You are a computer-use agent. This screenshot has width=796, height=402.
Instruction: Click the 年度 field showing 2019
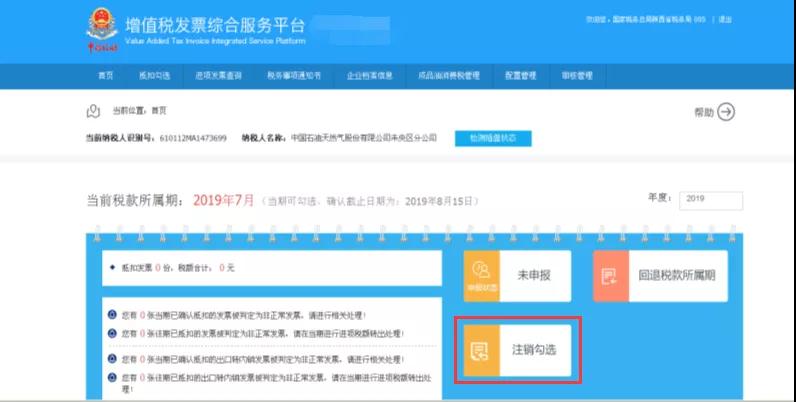(711, 200)
